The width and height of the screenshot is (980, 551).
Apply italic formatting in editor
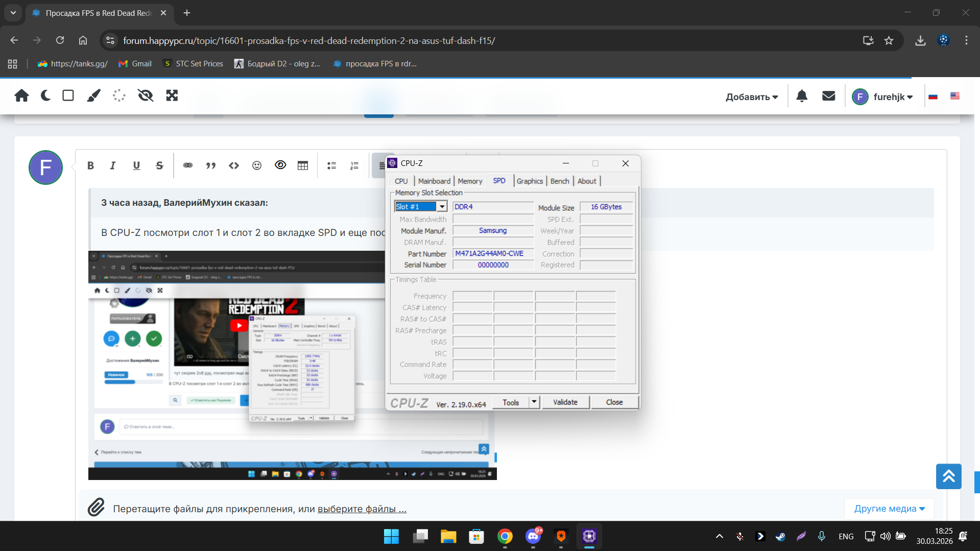click(x=113, y=165)
